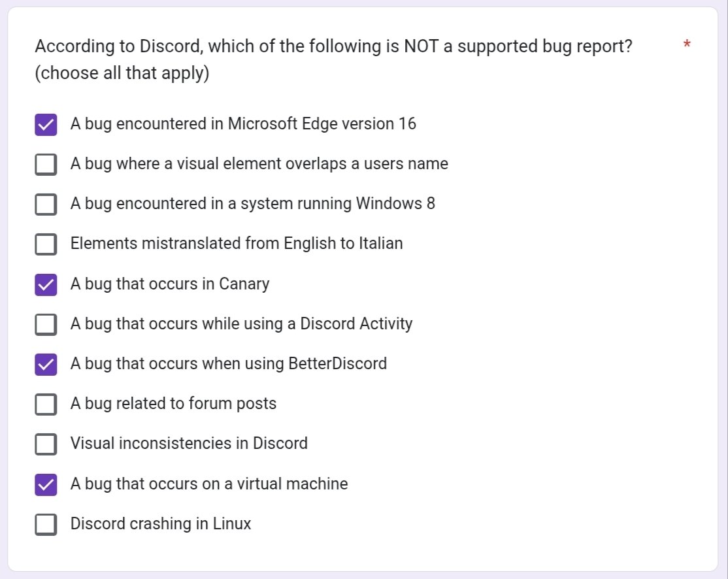Check 'A bug related to forum posts'

tap(45, 404)
